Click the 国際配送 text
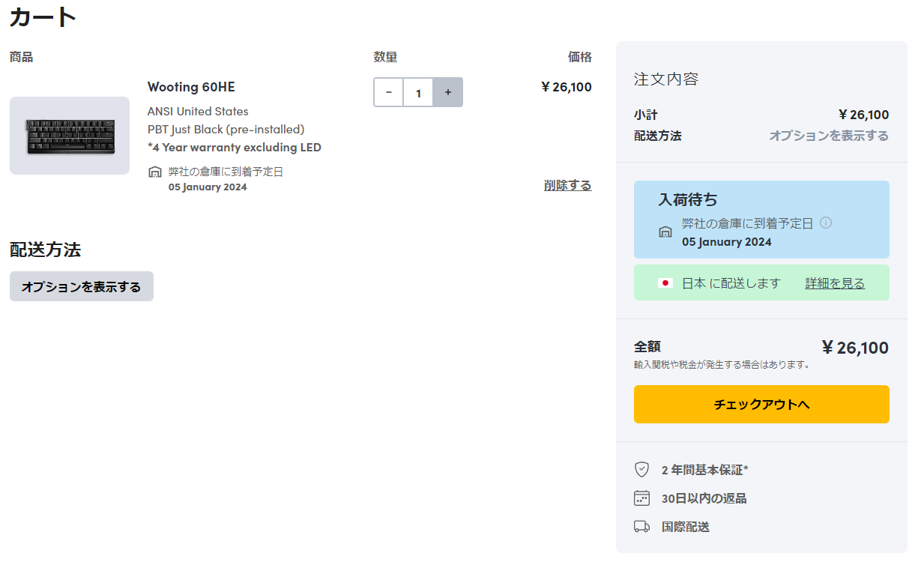The image size is (924, 571). [x=686, y=527]
